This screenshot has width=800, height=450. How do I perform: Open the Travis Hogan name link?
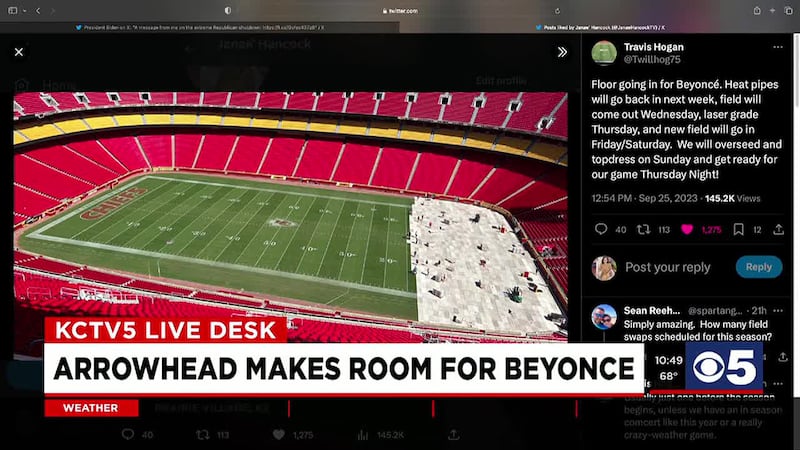[x=654, y=47]
